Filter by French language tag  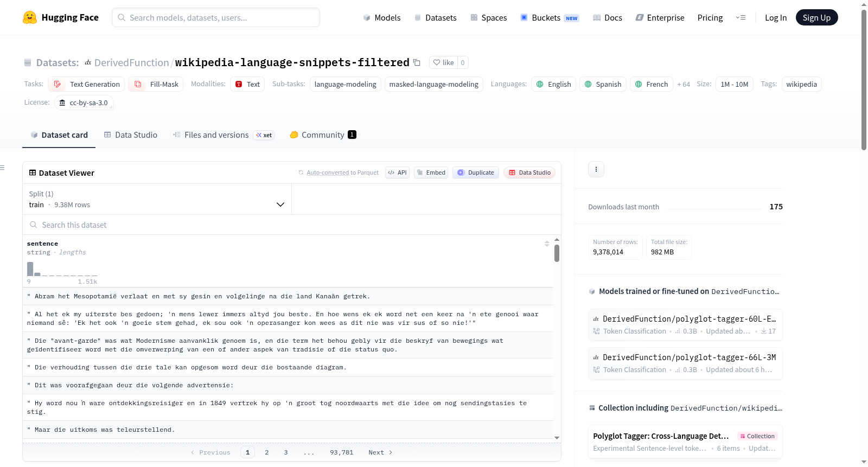[x=652, y=84]
